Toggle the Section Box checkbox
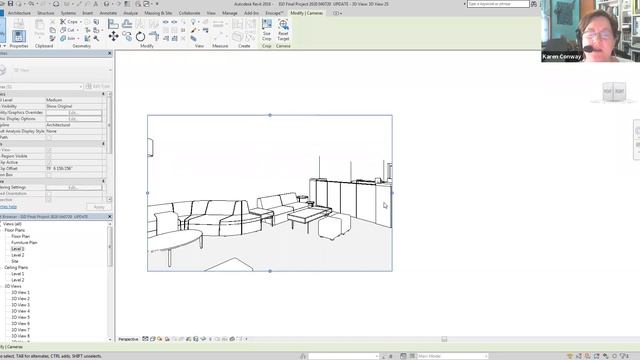This screenshot has height=360, width=640. (x=49, y=175)
